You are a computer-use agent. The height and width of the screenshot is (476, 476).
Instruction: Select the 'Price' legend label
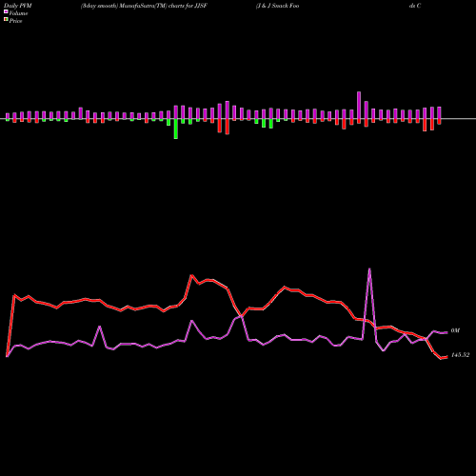click(15, 21)
